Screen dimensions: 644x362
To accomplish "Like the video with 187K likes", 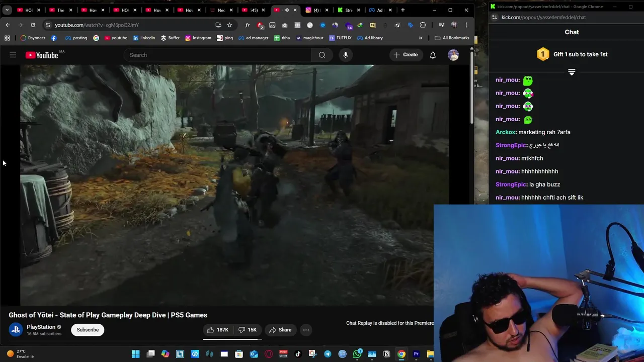I will click(218, 330).
